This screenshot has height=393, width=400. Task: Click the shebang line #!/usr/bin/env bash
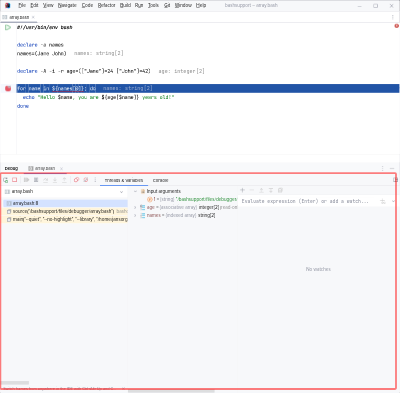tap(44, 27)
